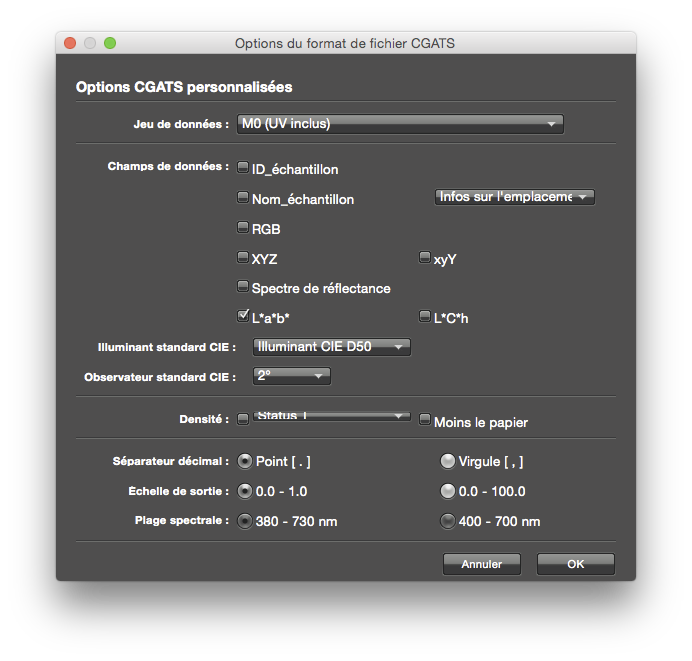Uncheck the L*a*b* checkbox
This screenshot has height=661, width=692.
coord(242,316)
